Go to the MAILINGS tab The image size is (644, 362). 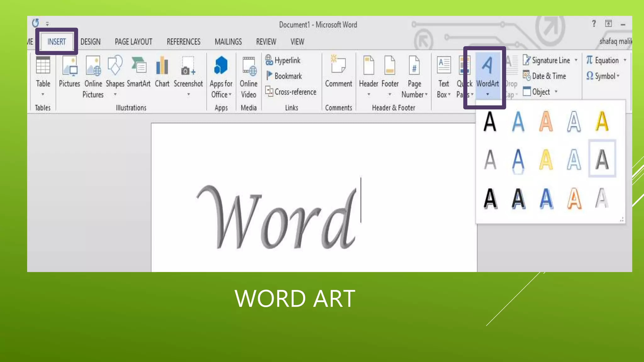(x=228, y=41)
